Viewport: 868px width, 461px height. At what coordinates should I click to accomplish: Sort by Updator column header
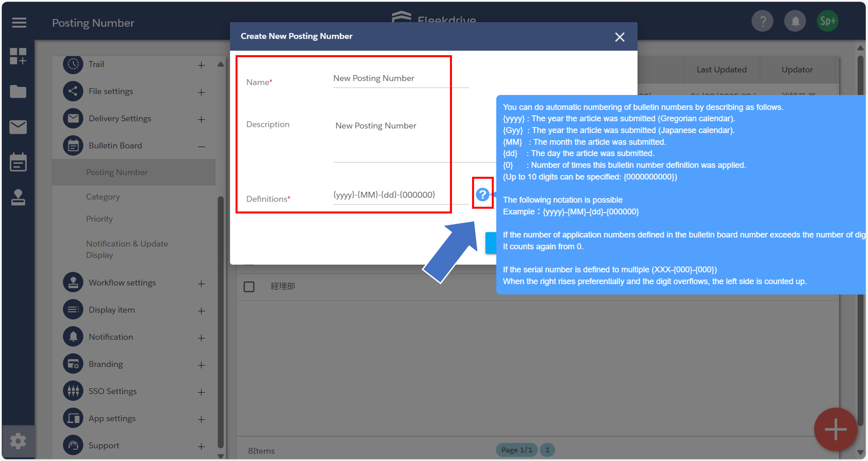797,70
